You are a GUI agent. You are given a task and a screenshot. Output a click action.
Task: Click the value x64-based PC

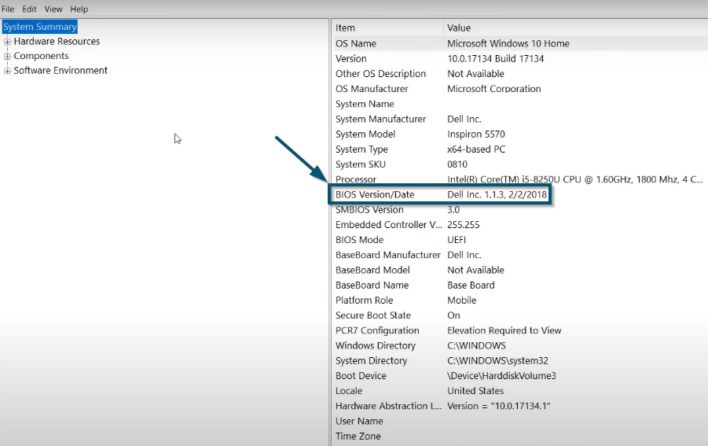click(x=476, y=149)
